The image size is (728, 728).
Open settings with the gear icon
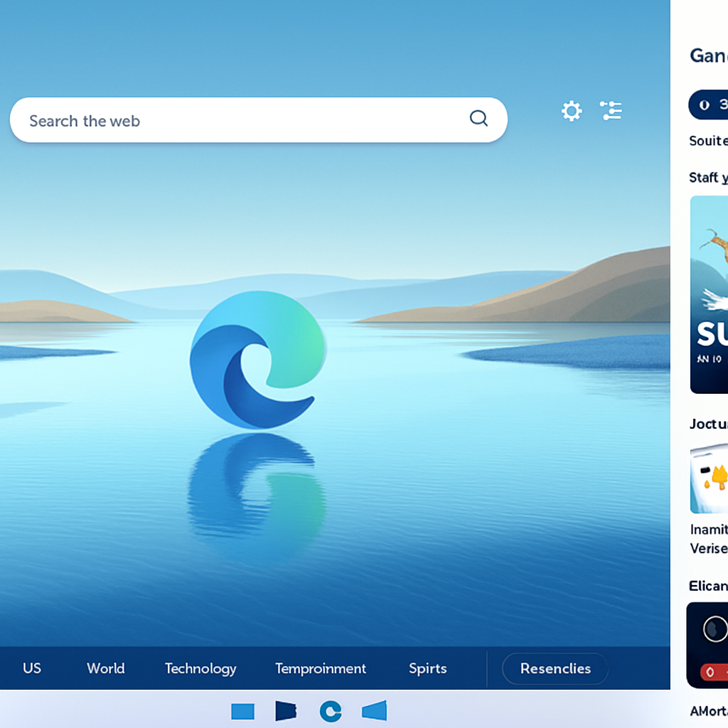572,111
